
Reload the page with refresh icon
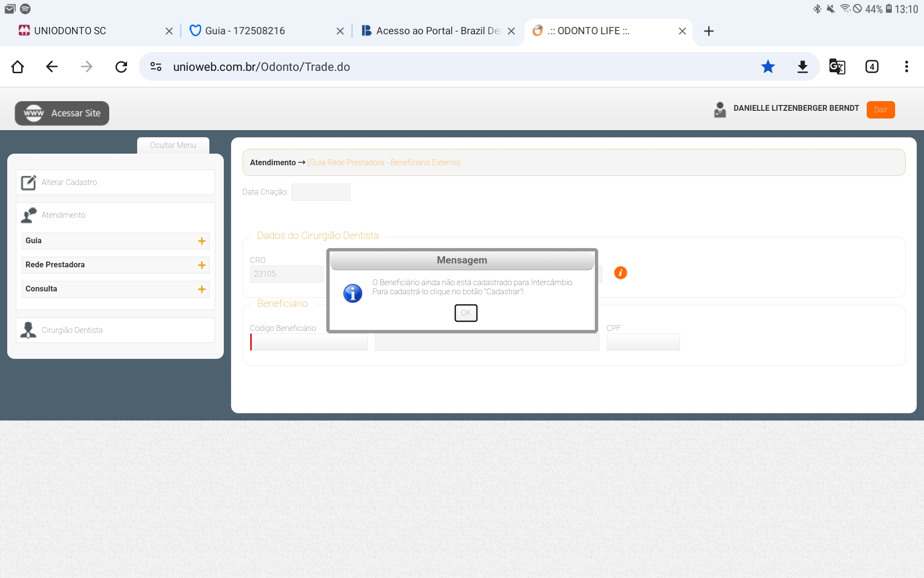(x=121, y=66)
